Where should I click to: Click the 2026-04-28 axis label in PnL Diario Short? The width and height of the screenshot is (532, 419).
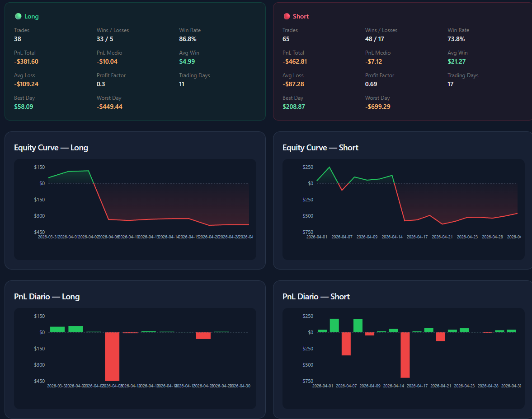tap(488, 386)
